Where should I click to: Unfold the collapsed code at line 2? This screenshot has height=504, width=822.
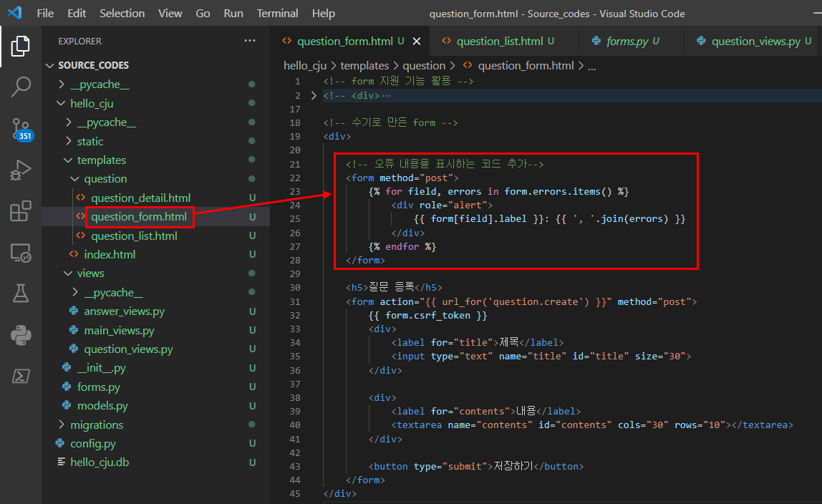coord(314,95)
